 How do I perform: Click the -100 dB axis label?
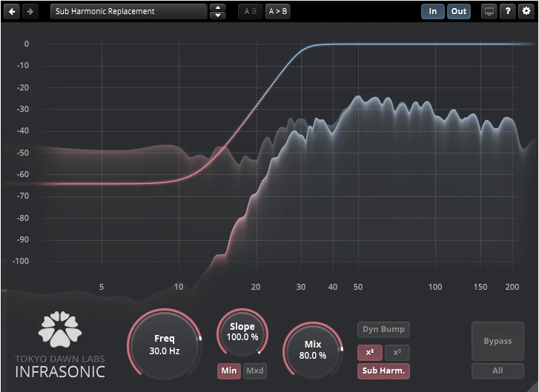click(21, 261)
